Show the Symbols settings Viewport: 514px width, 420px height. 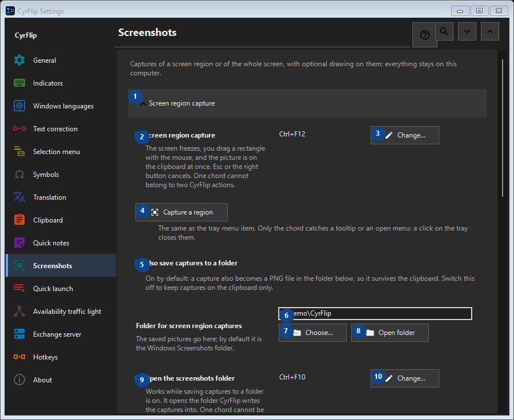(61, 175)
